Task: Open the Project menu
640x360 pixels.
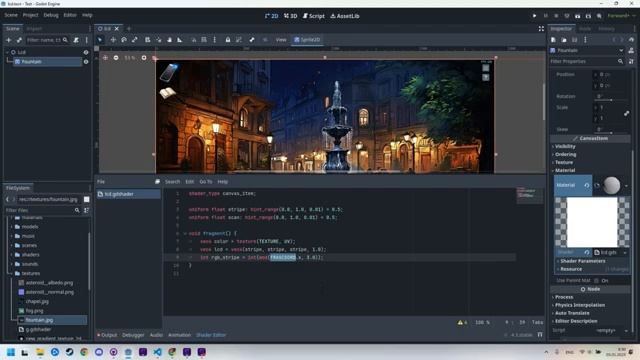Action: pyautogui.click(x=30, y=15)
